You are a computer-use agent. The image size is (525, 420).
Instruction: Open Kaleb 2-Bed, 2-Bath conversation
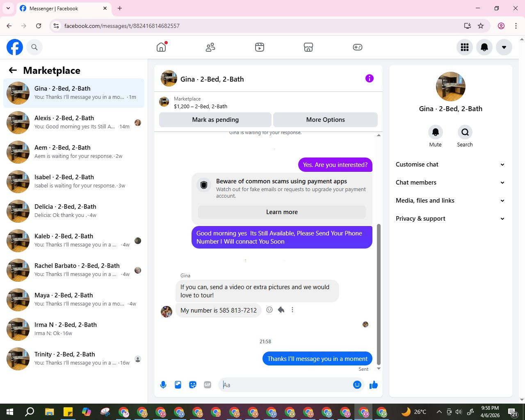coord(74,241)
